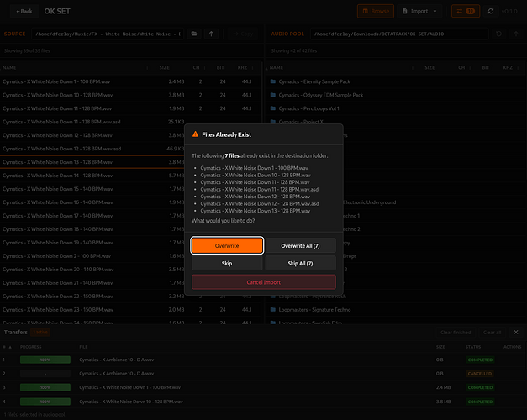Screen dimensions: 527x420
Task: Click the refresh icon in top bar
Action: tap(491, 12)
